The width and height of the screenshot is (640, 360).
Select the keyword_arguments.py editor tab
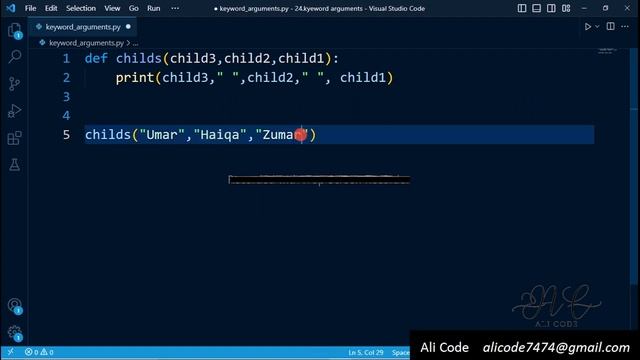point(83,27)
